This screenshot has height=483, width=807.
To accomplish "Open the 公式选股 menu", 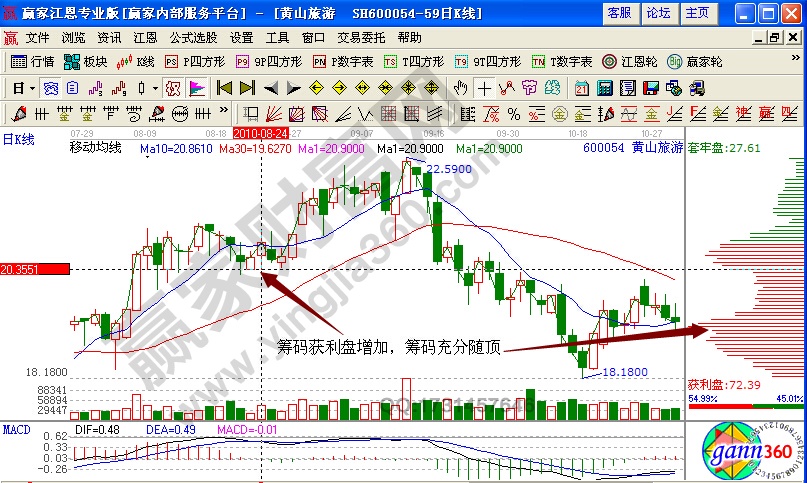I will [192, 37].
